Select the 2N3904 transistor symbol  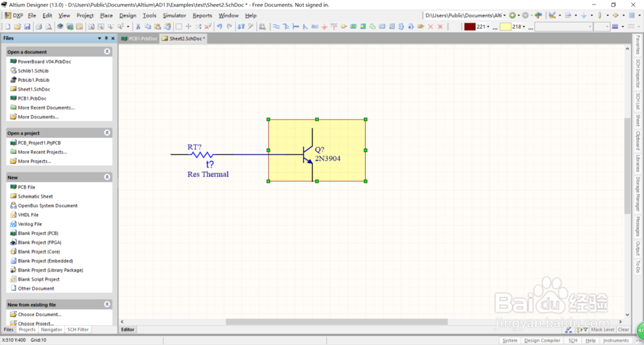(x=308, y=154)
